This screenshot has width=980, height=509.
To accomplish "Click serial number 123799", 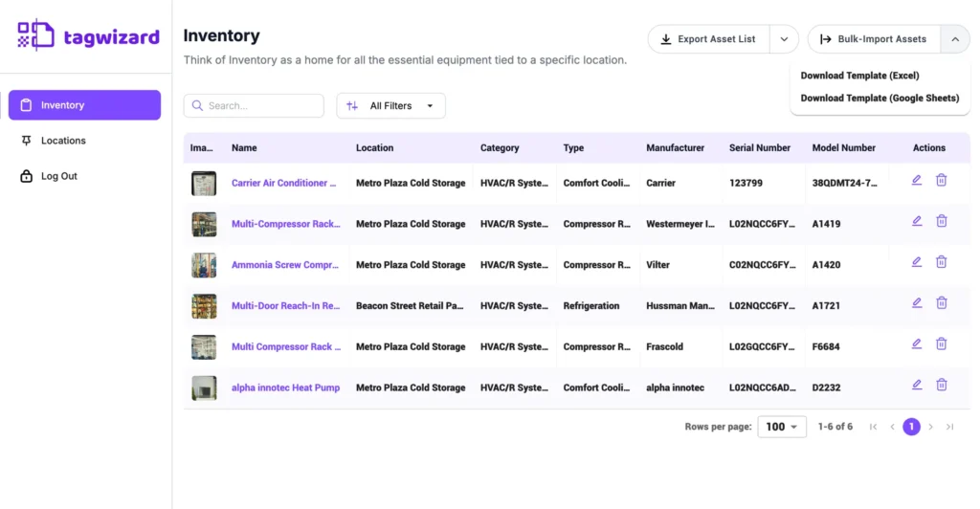I will pos(746,183).
